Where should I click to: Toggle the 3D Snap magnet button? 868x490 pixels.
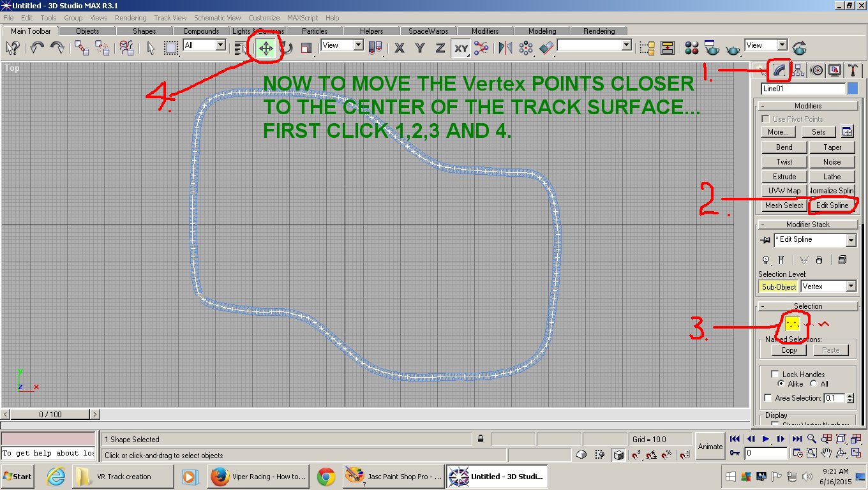636,455
